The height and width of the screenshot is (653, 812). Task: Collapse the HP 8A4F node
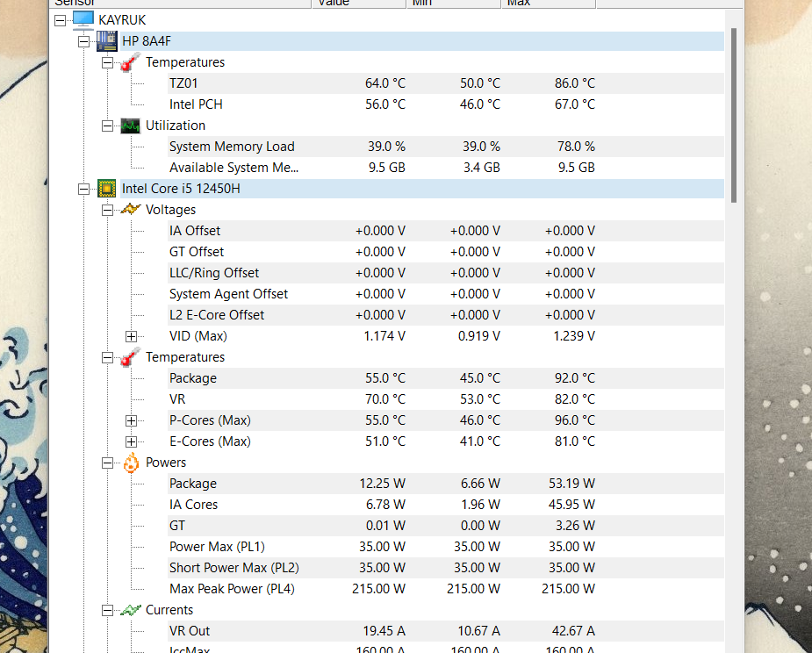(83, 41)
